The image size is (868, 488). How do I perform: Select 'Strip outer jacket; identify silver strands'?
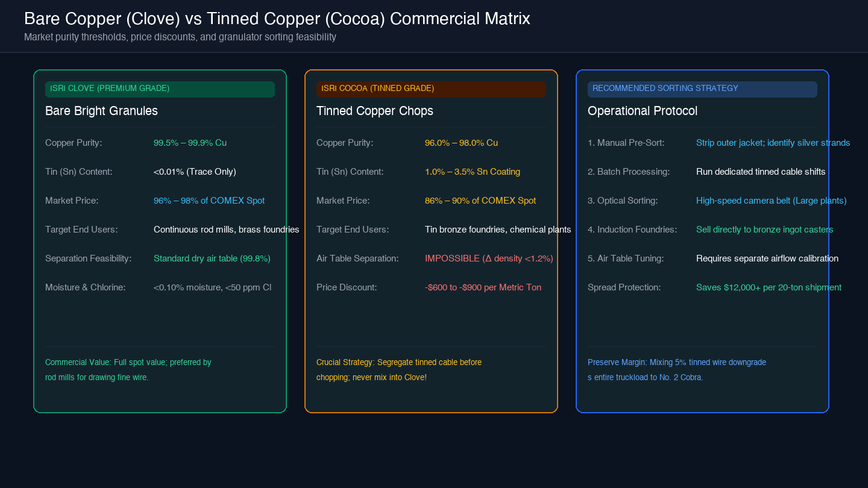click(x=773, y=143)
